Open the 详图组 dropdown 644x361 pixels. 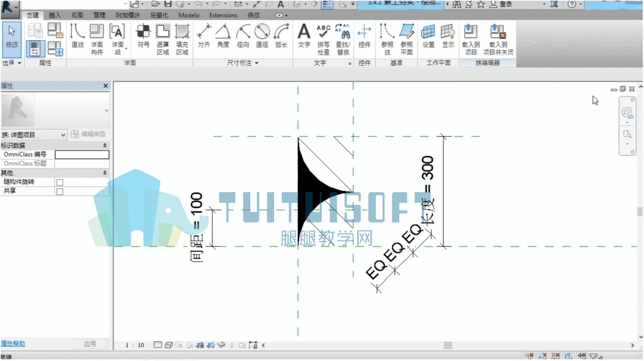tap(118, 39)
